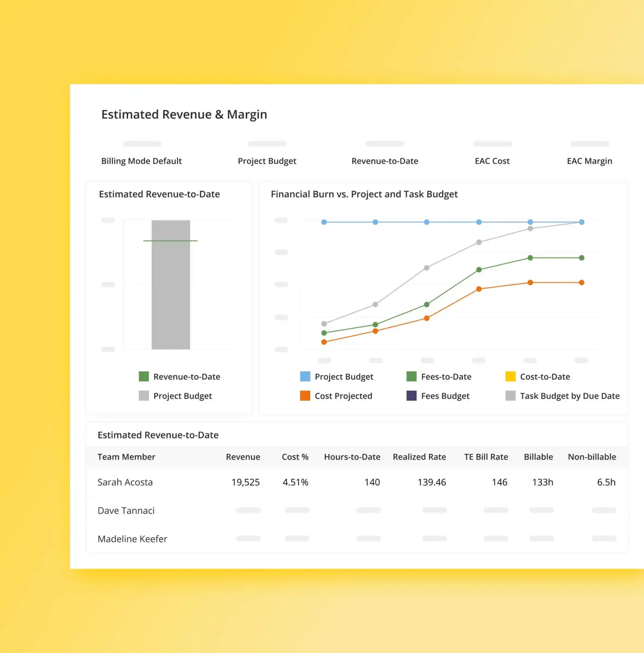Click the gray Project Budget legend square
The image size is (644, 653).
(x=143, y=396)
